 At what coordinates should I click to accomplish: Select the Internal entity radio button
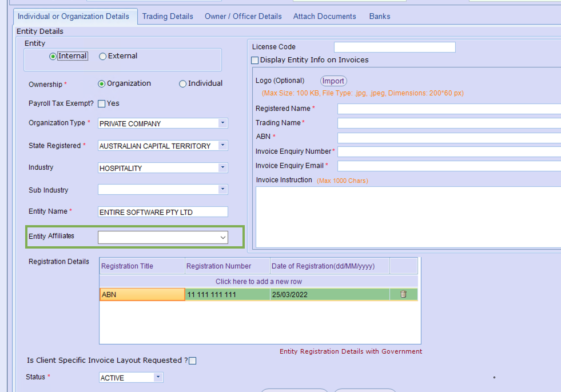pyautogui.click(x=53, y=57)
